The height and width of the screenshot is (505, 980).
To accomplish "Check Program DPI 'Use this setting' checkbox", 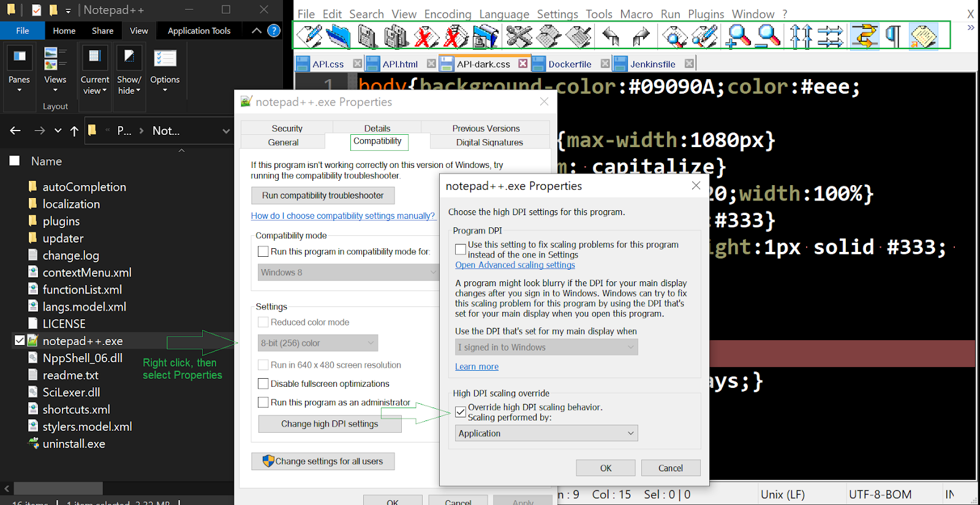I will (461, 249).
